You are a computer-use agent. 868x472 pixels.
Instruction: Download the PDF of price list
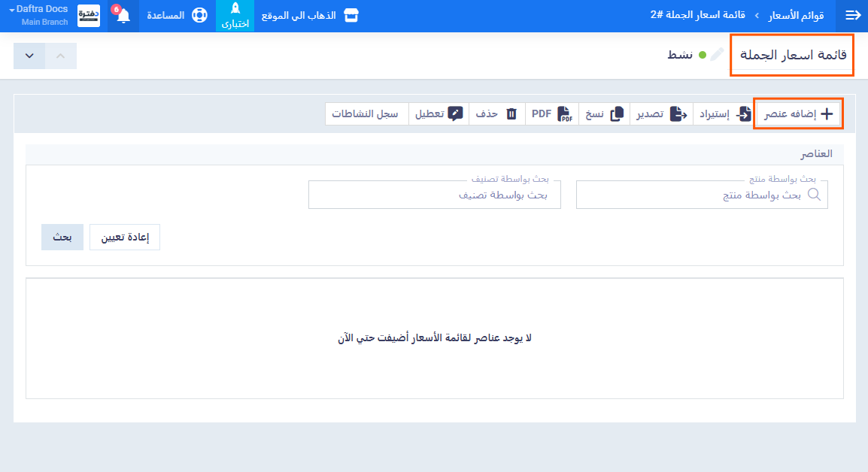[x=552, y=114]
